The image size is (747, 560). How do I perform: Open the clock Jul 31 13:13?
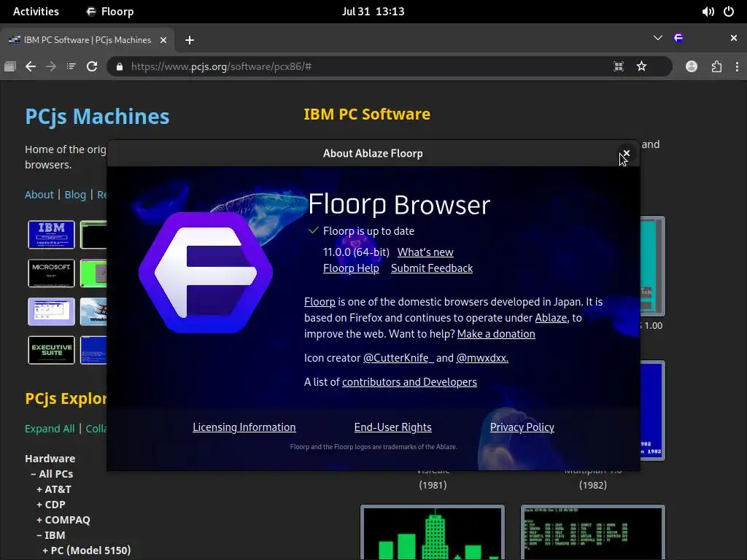[x=373, y=12]
